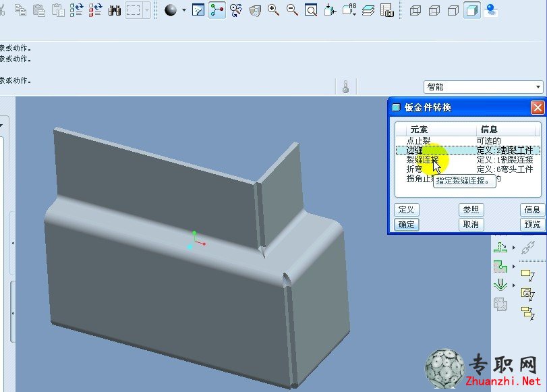
Task: Click the first 定义:2割裂工件 info cell
Action: [x=505, y=150]
